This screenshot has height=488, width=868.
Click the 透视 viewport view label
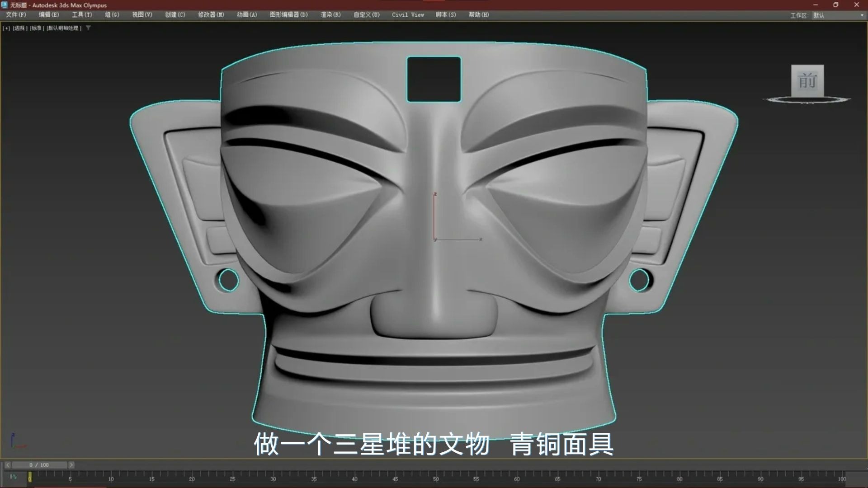coord(20,28)
